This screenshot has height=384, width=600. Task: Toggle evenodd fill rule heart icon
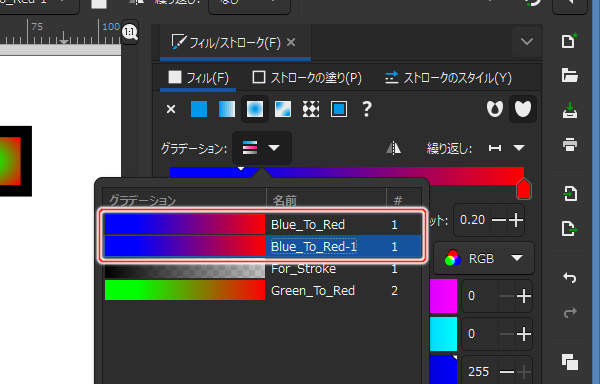click(494, 109)
